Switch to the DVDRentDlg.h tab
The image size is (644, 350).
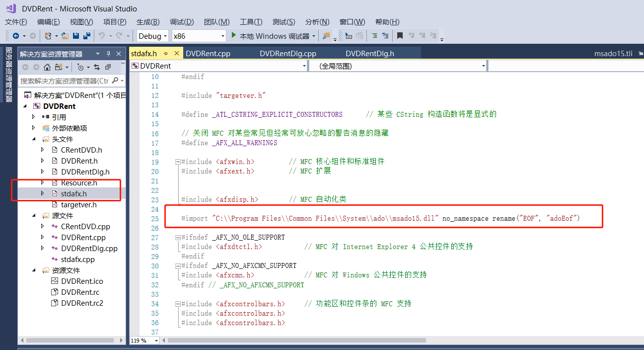tap(370, 53)
